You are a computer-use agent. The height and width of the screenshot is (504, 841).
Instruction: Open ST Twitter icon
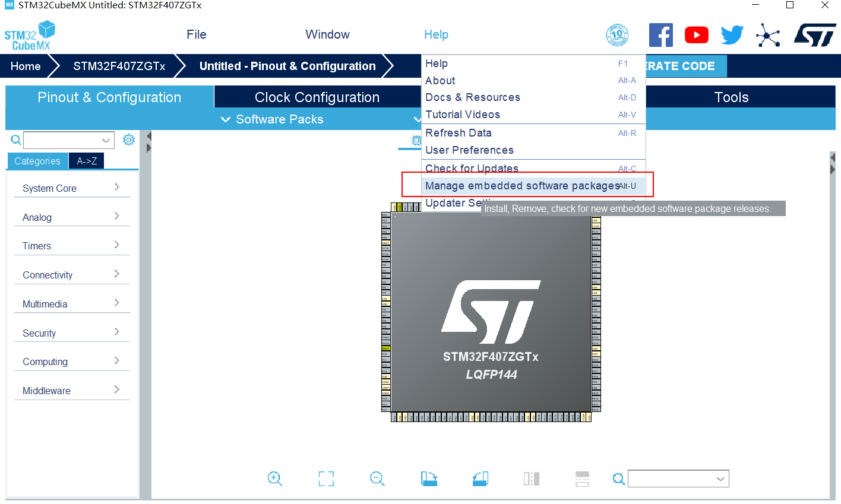pyautogui.click(x=732, y=35)
